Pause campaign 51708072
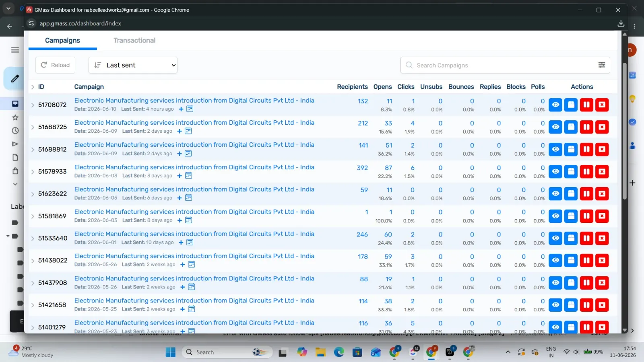 click(586, 105)
